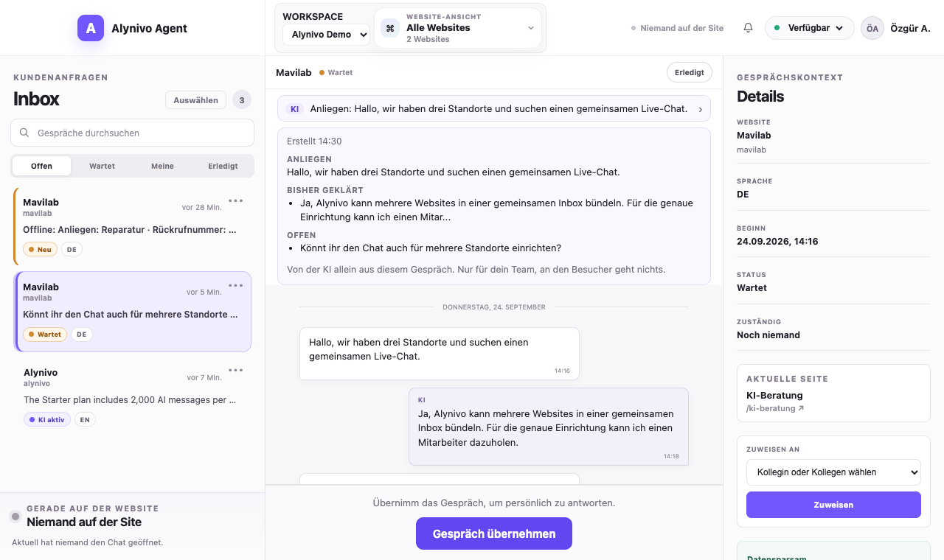
Task: Click the EN language badge
Action: tap(85, 419)
